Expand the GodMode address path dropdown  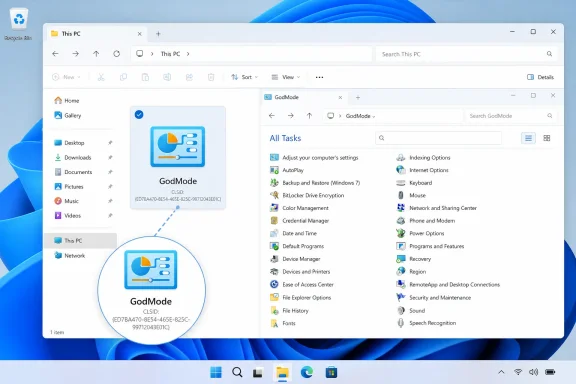374,116
